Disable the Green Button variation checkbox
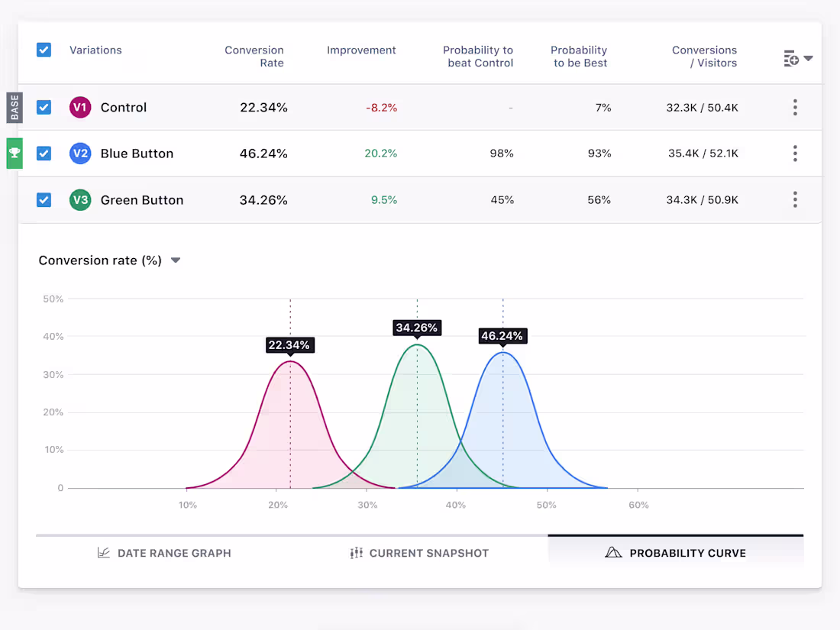This screenshot has height=630, width=840. click(44, 199)
